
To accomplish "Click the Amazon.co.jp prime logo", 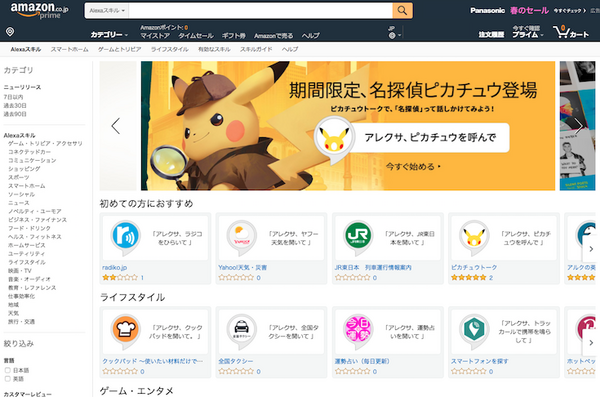I will [x=39, y=10].
